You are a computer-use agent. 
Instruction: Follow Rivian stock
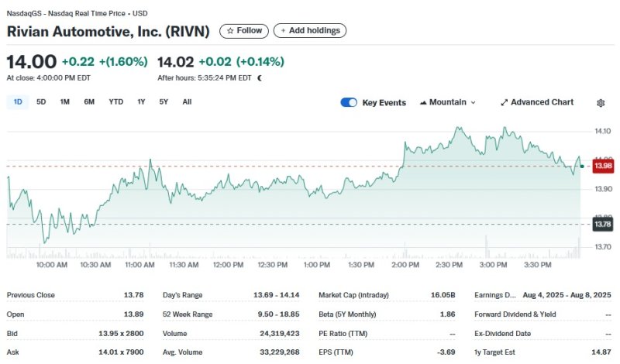pyautogui.click(x=244, y=31)
